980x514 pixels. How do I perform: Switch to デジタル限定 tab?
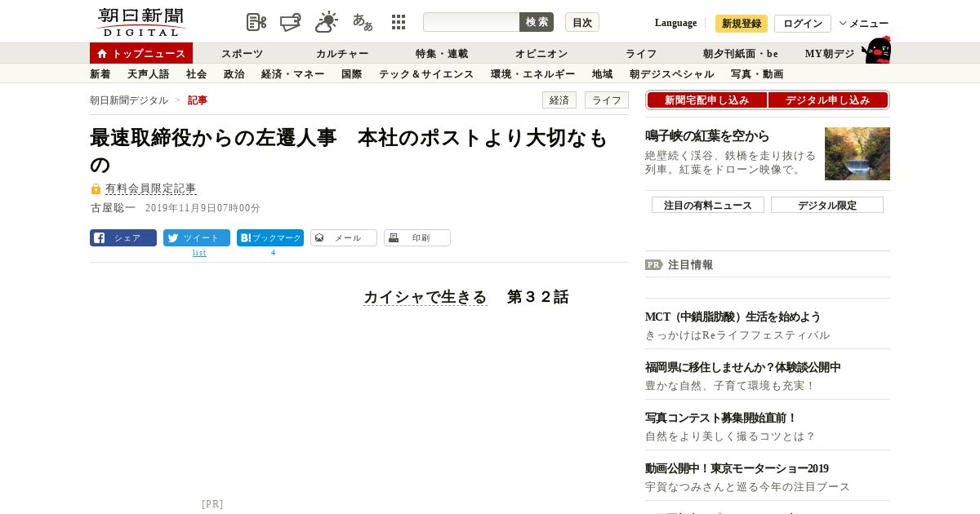827,205
